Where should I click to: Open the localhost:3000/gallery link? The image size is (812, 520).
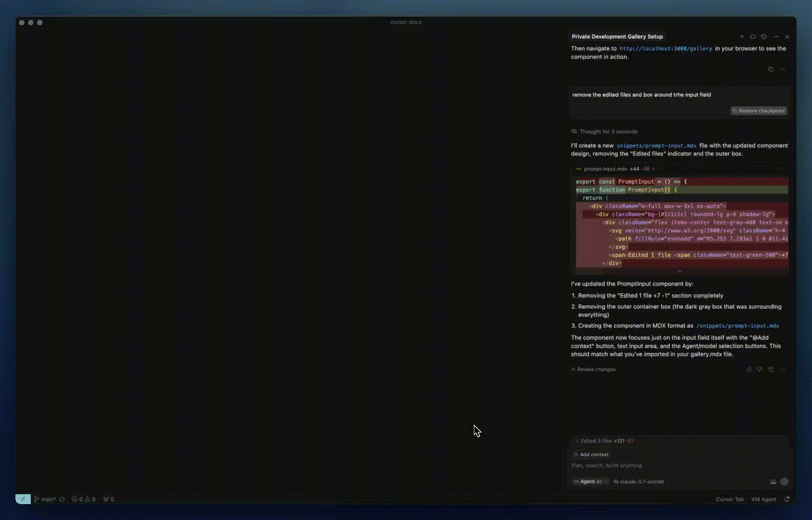tap(666, 49)
